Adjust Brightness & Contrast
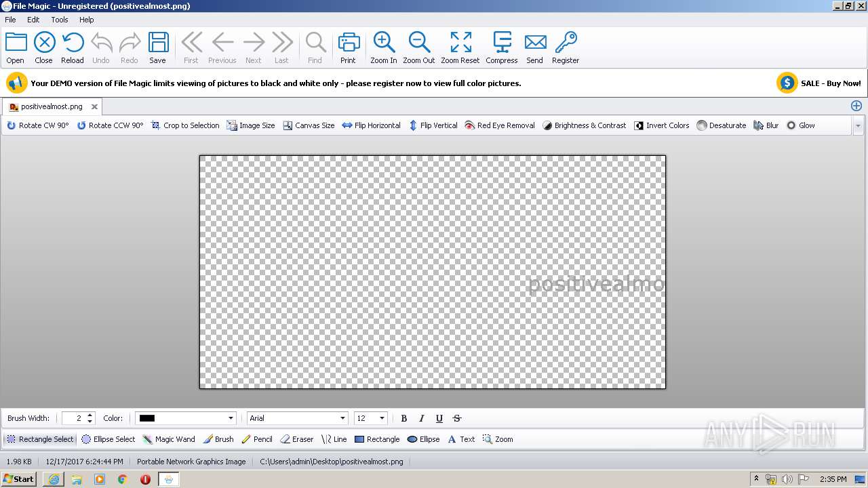This screenshot has width=868, height=488. pos(584,125)
